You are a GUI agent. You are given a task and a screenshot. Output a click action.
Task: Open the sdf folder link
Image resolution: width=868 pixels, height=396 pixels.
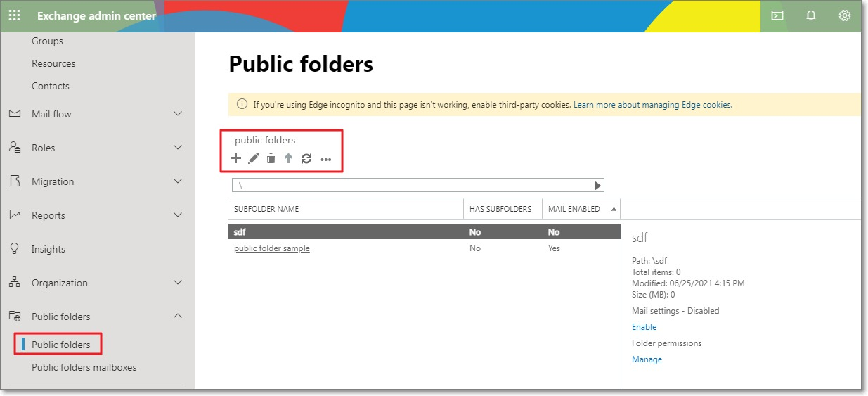click(x=240, y=232)
